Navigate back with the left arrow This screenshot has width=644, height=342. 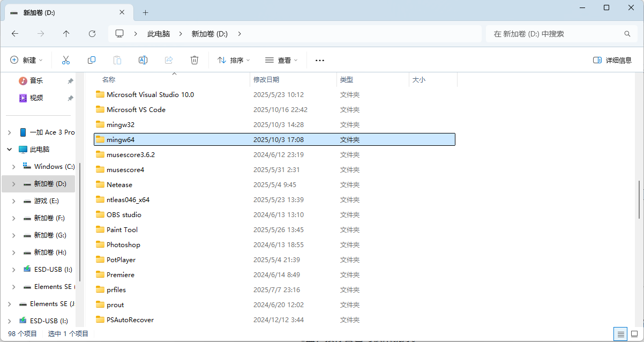[x=15, y=34]
